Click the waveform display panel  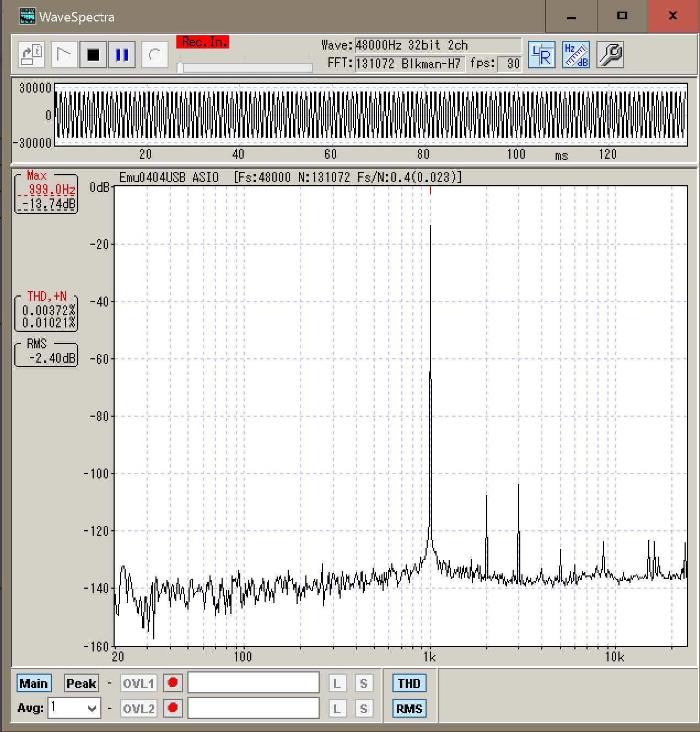[371, 115]
